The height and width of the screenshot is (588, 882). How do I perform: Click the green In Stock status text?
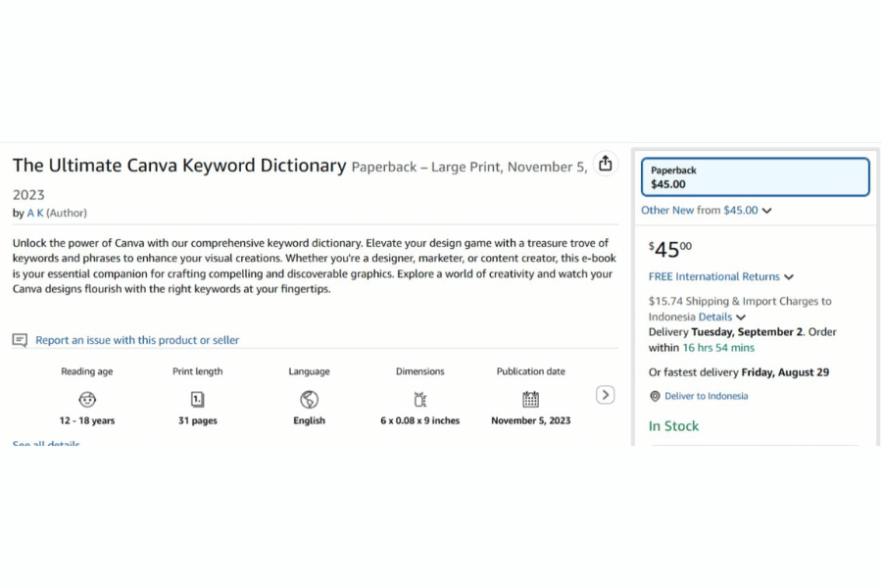click(673, 426)
